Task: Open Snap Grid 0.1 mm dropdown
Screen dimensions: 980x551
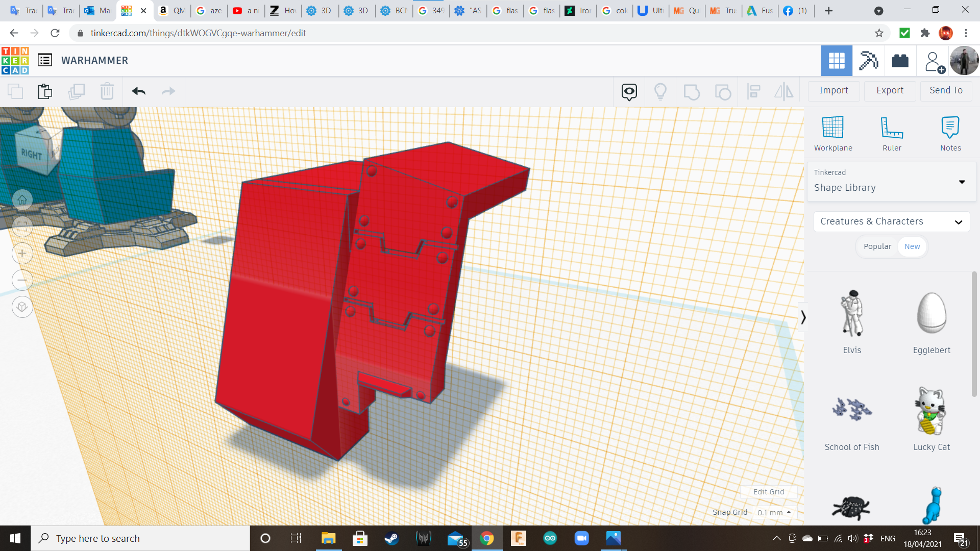Action: click(x=774, y=512)
